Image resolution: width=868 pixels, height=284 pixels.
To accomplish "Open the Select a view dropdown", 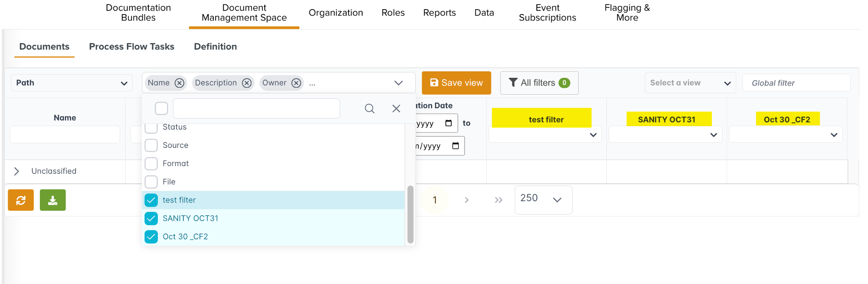I will pos(690,83).
